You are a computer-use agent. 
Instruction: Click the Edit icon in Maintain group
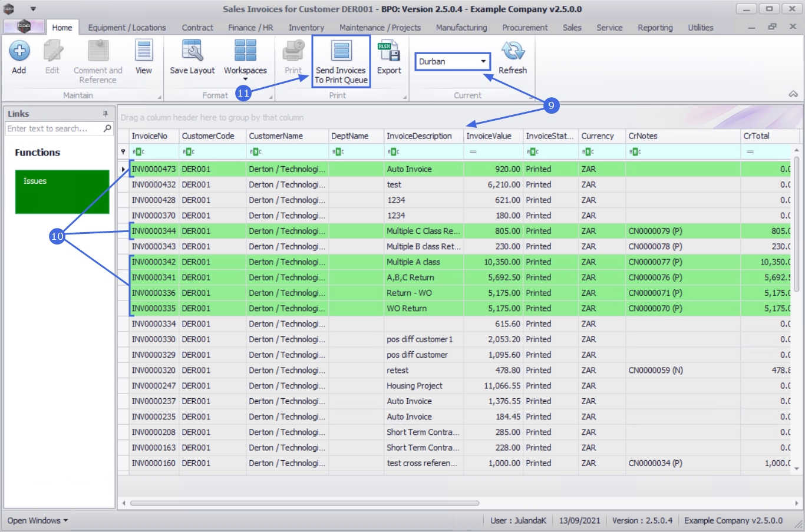click(52, 51)
